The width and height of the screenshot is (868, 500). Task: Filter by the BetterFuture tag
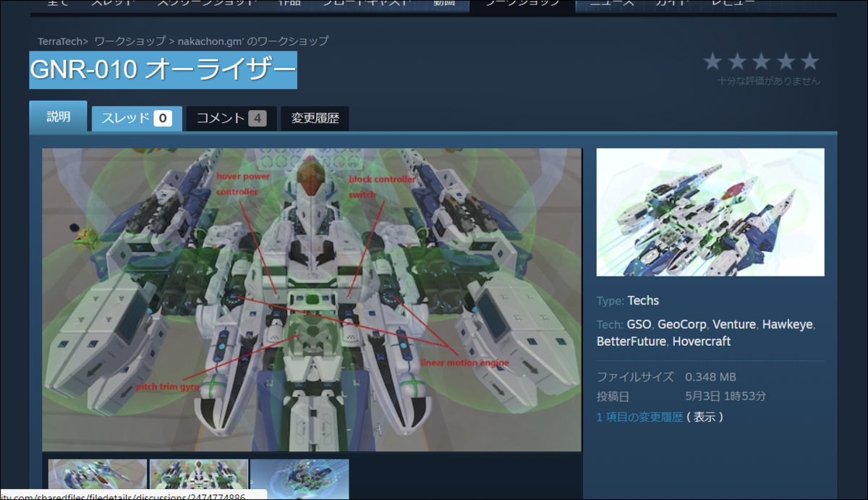pos(631,341)
